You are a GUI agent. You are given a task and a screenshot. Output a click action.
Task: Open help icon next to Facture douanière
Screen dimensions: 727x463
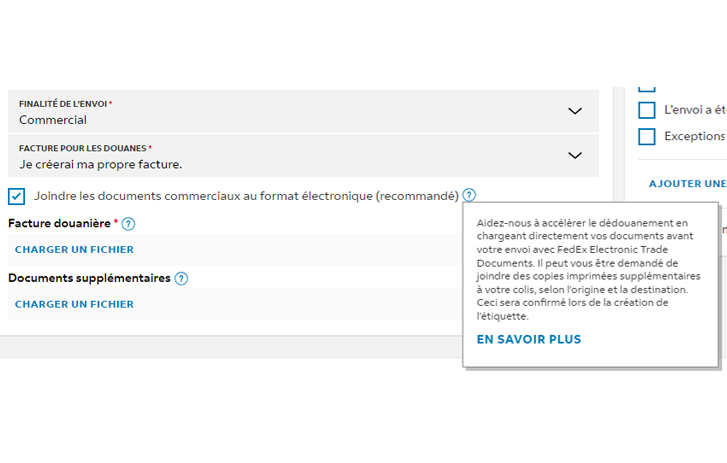coord(128,224)
